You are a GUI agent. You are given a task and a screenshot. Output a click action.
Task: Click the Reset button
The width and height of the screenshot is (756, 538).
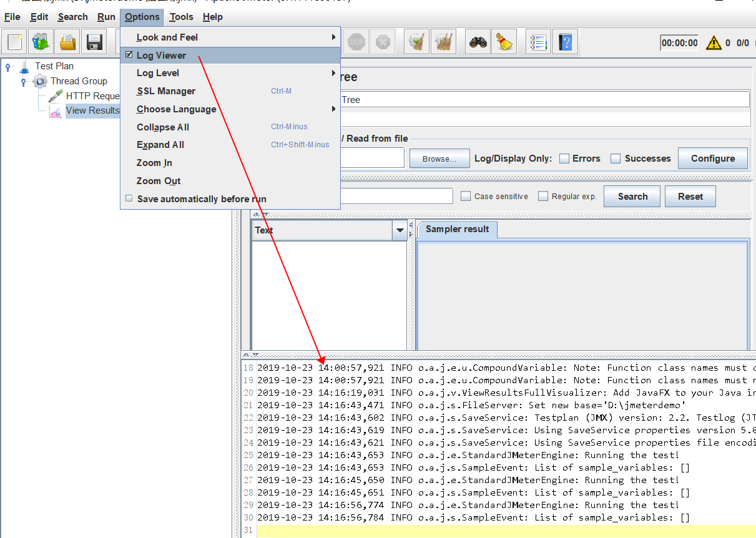[x=690, y=196]
